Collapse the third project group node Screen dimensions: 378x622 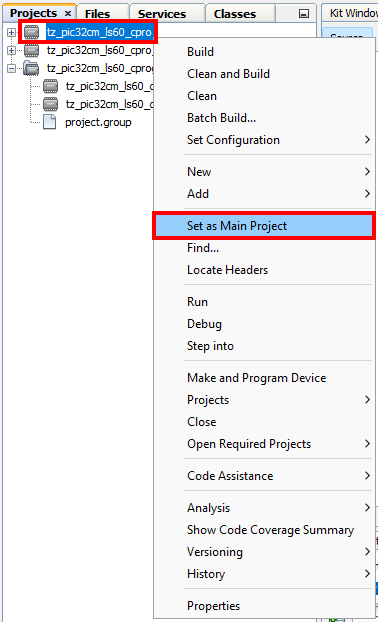[x=11, y=68]
